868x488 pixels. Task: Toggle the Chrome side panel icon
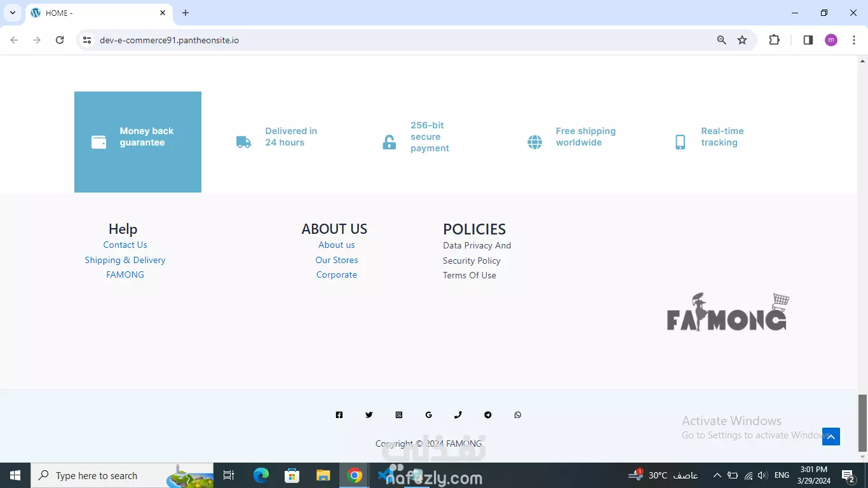tap(808, 40)
